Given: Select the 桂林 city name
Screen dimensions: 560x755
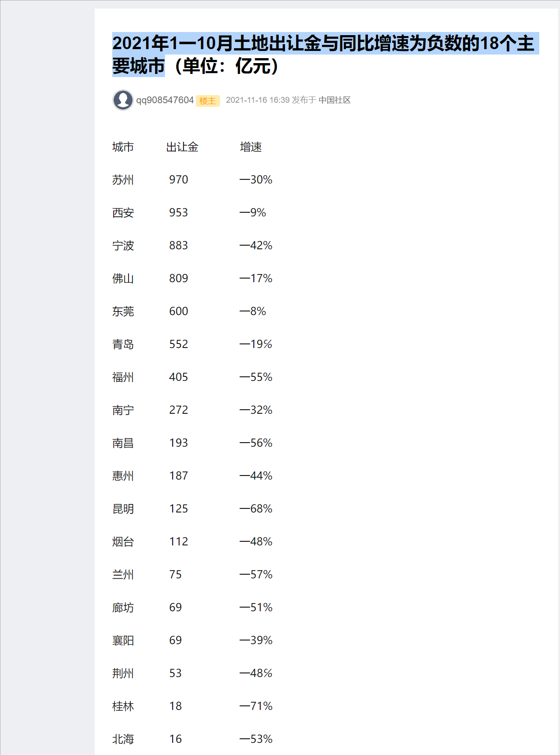Looking at the screenshot, I should coord(123,706).
